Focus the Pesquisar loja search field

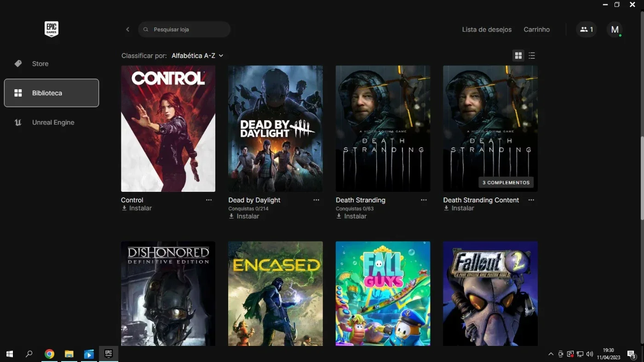[x=184, y=29]
